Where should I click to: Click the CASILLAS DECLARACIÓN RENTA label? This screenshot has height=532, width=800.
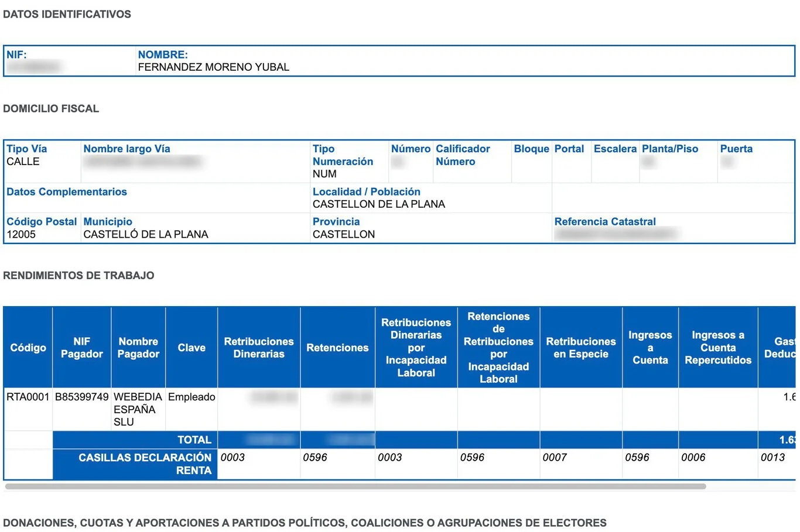(145, 464)
